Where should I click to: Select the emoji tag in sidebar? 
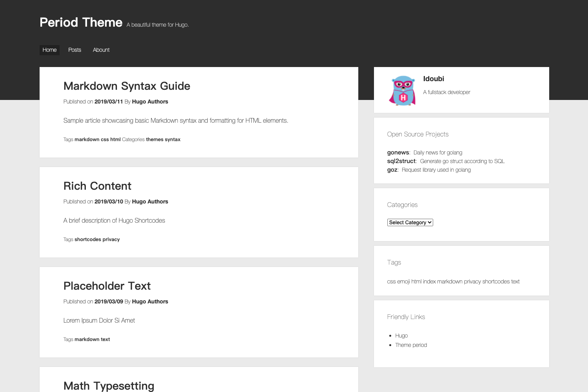[403, 281]
